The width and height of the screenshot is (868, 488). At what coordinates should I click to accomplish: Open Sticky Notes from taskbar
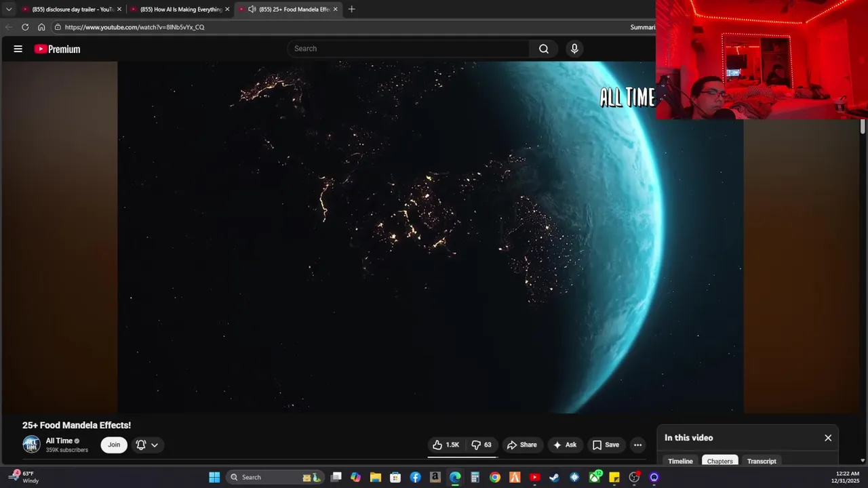[x=614, y=477]
